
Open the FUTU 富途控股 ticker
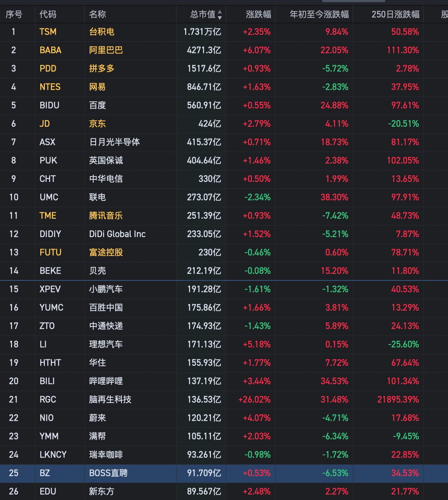[51, 252]
